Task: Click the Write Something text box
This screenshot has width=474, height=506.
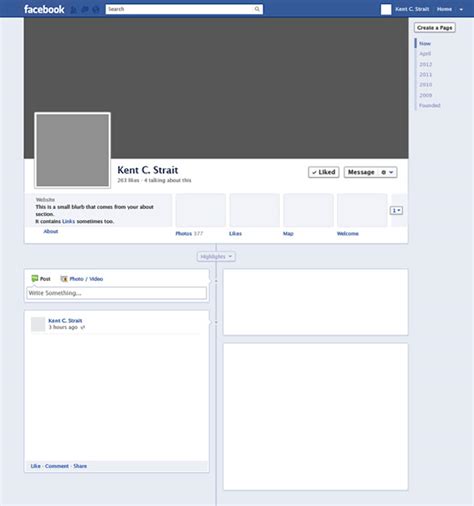Action: [x=116, y=293]
